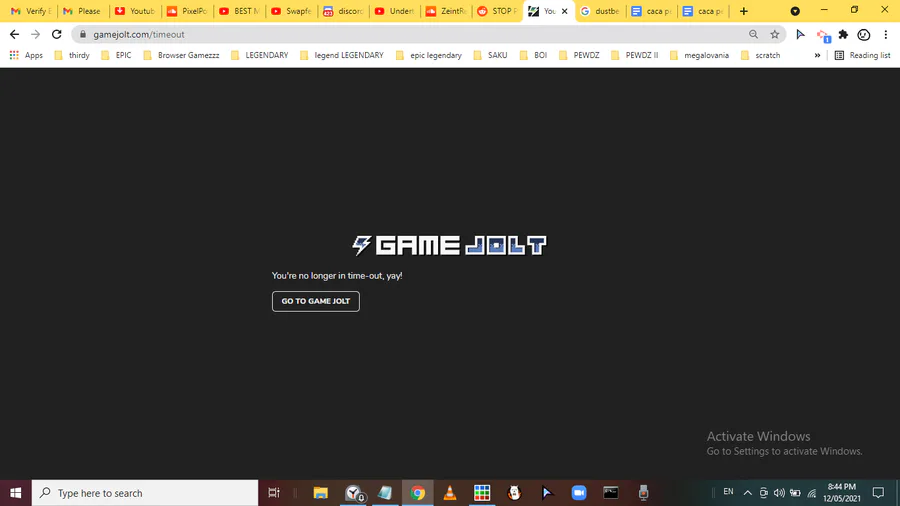Viewport: 900px width, 506px height.
Task: Open the thirdy bookmark folder
Action: (72, 55)
